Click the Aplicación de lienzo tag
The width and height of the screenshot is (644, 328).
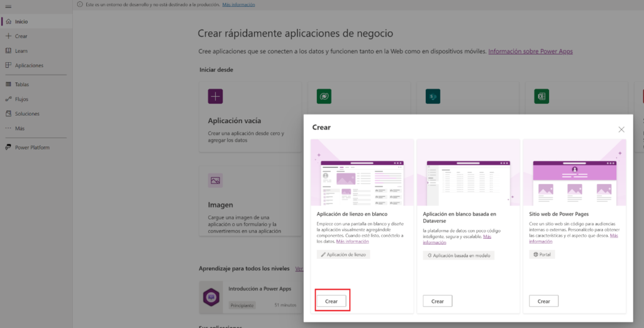pyautogui.click(x=343, y=254)
